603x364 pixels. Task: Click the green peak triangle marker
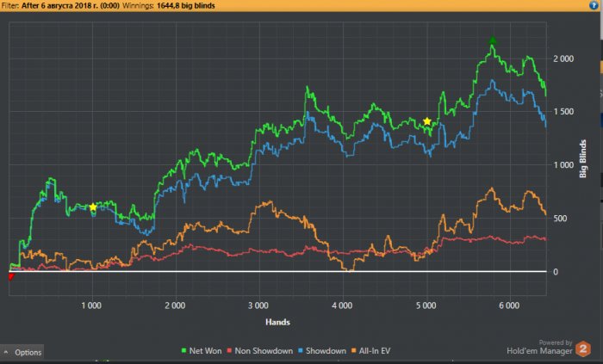pos(493,40)
